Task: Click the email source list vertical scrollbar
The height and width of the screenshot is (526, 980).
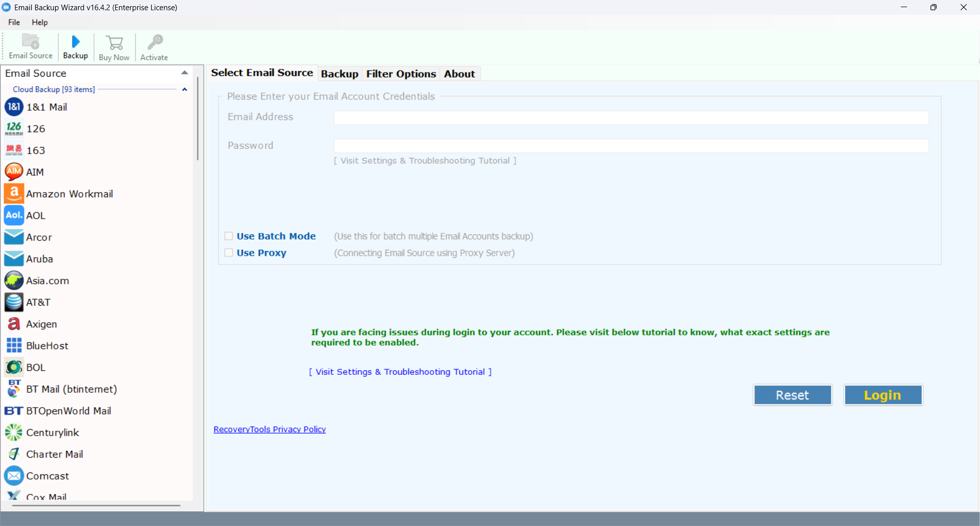Action: coord(198,118)
